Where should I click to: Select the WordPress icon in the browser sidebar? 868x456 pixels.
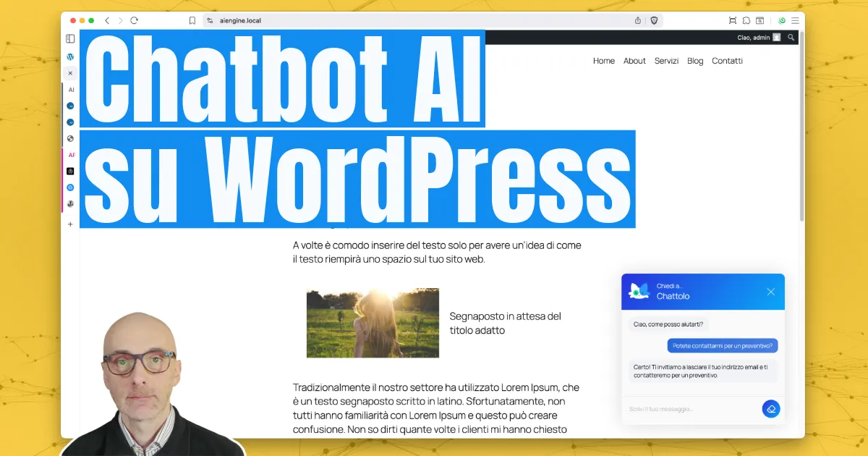[x=69, y=56]
